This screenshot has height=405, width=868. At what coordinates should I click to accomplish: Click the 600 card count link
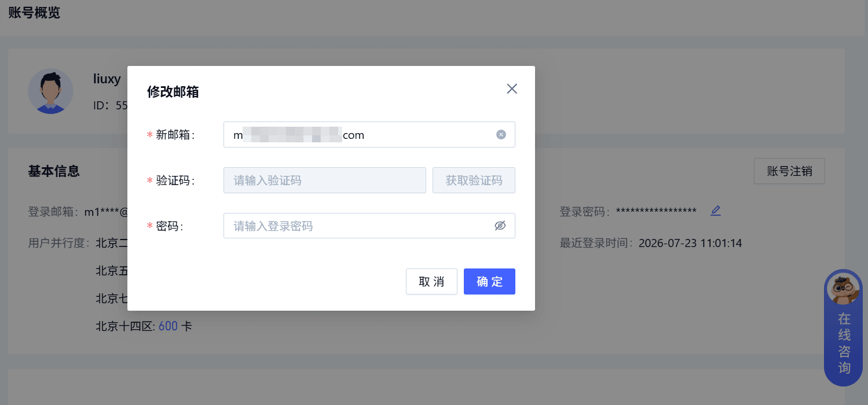168,326
